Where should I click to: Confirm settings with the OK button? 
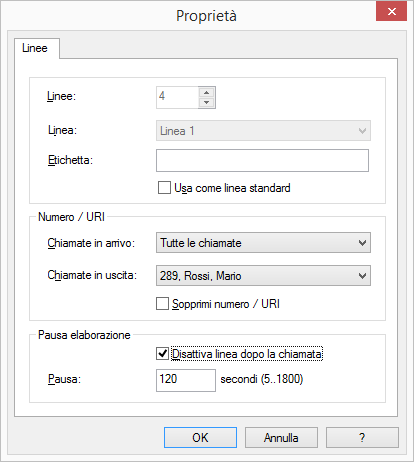(200, 437)
